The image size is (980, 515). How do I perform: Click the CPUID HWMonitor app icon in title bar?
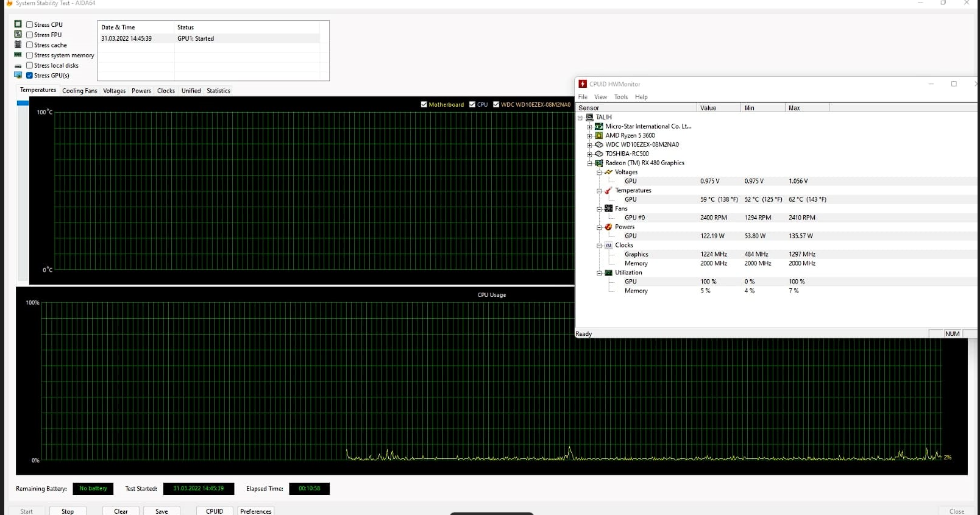pyautogui.click(x=583, y=84)
